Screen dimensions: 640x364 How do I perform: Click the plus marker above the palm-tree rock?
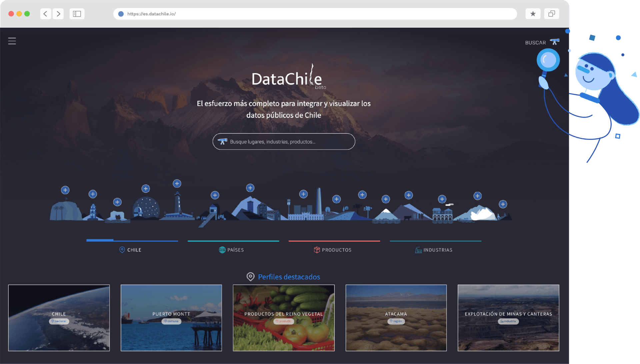click(65, 190)
